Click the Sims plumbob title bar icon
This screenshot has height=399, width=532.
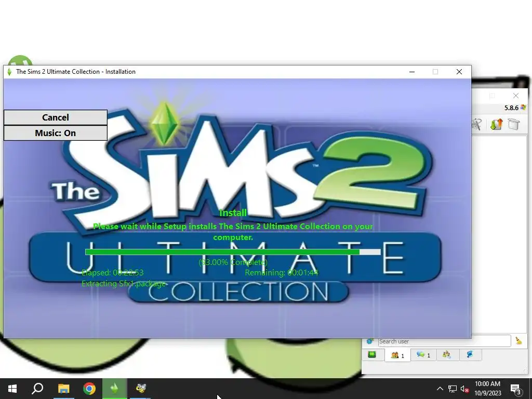[9, 72]
